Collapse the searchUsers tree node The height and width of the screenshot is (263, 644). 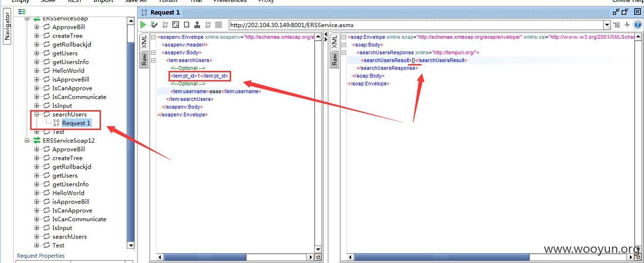click(x=36, y=115)
